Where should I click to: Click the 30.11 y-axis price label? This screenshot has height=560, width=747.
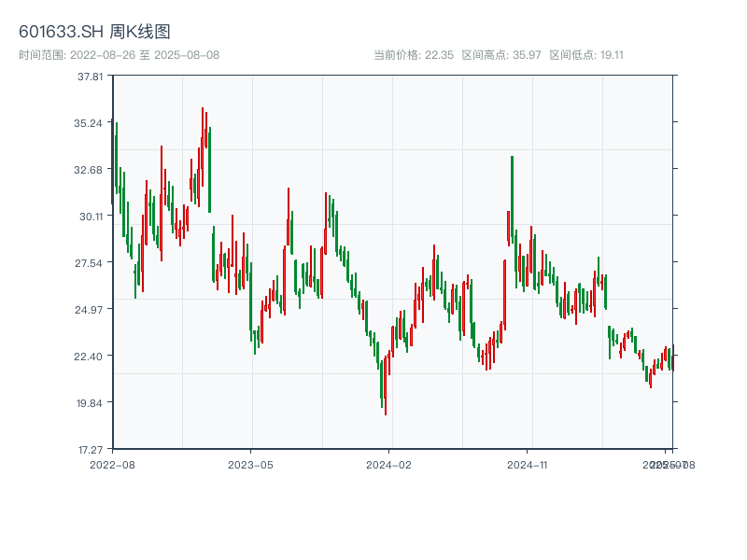(91, 217)
